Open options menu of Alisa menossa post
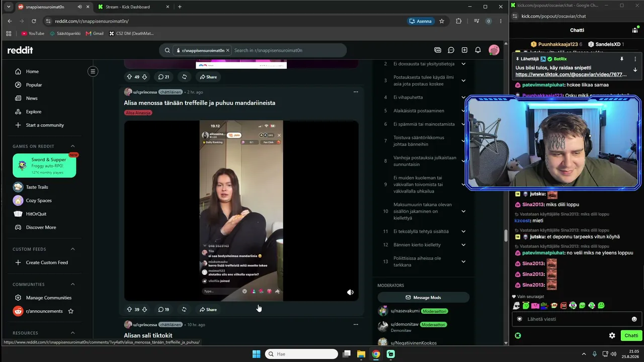The width and height of the screenshot is (644, 362). 356,92
